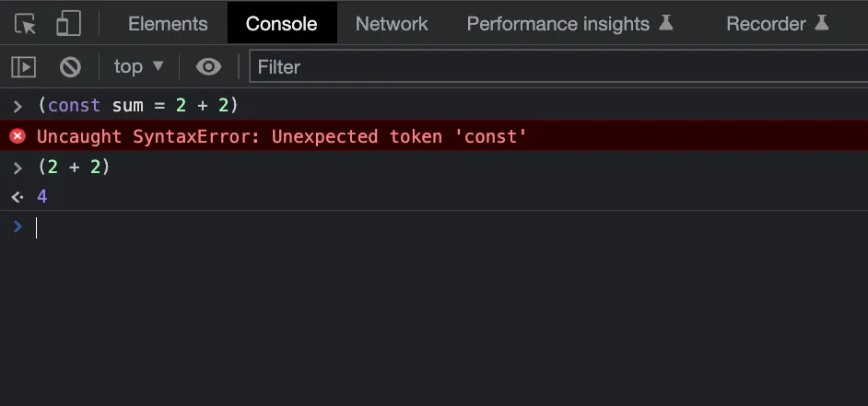868x406 pixels.
Task: Click the chevron beside the const sum entry
Action: (18, 106)
